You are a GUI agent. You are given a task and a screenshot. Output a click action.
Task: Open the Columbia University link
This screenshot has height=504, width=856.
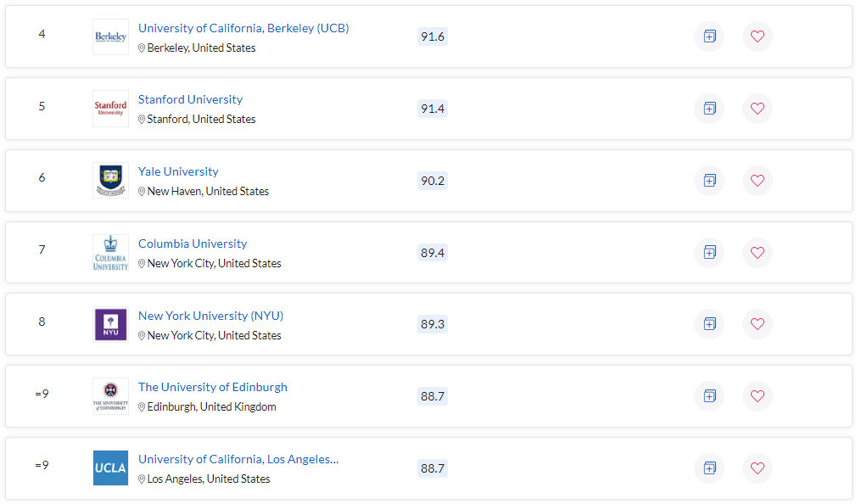point(193,244)
